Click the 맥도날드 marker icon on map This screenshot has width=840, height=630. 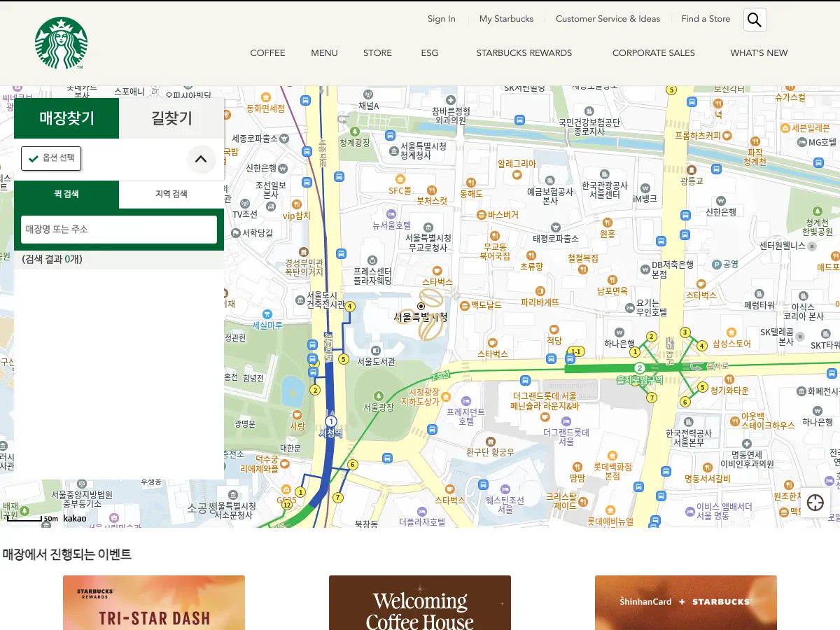point(464,305)
